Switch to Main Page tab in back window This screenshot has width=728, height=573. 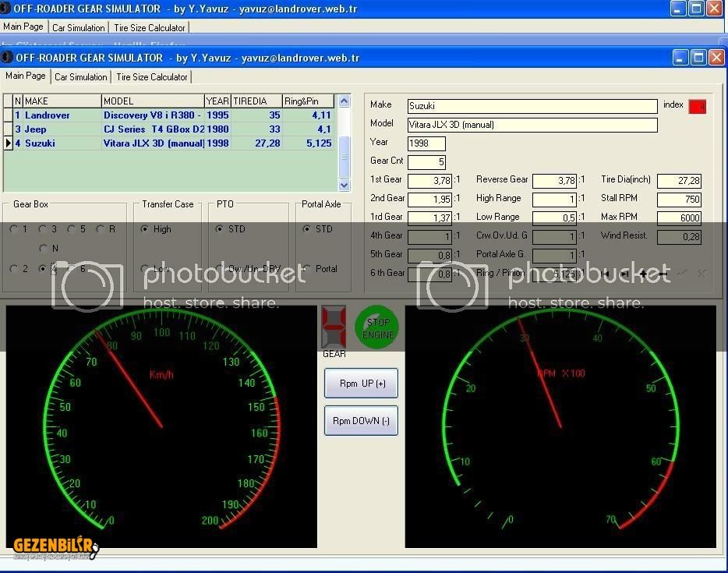[23, 27]
